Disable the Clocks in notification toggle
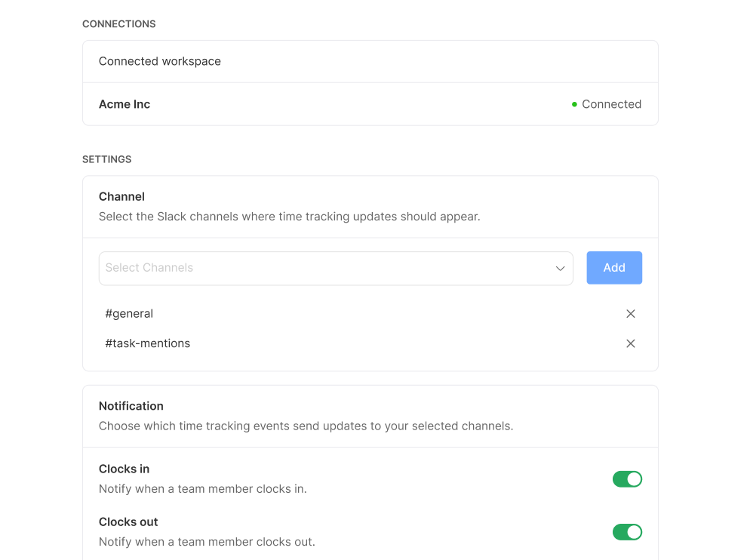This screenshot has width=747, height=560. (x=627, y=479)
